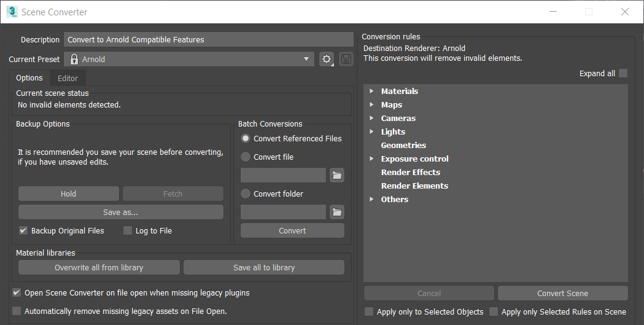The width and height of the screenshot is (644, 325).
Task: Click the Description text field
Action: click(208, 40)
